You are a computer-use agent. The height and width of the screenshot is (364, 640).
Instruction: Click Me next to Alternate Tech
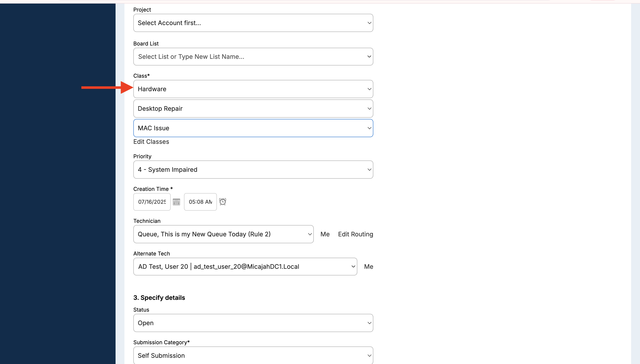[368, 267]
